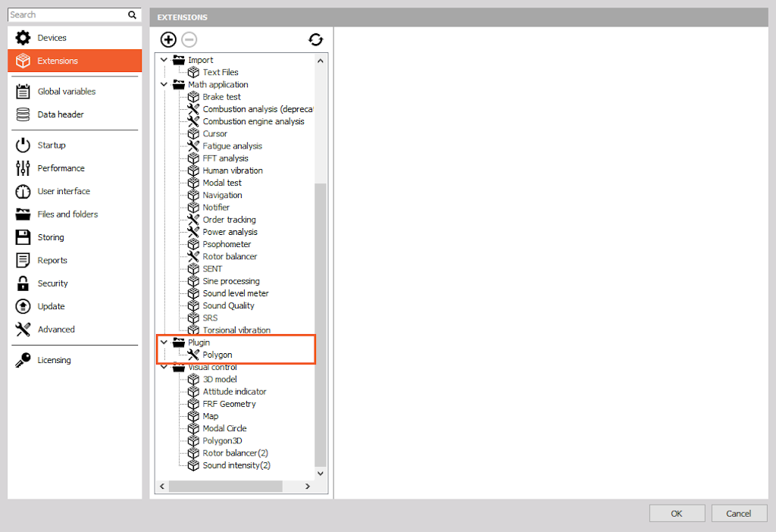
Task: Open the Security settings page
Action: click(x=75, y=283)
